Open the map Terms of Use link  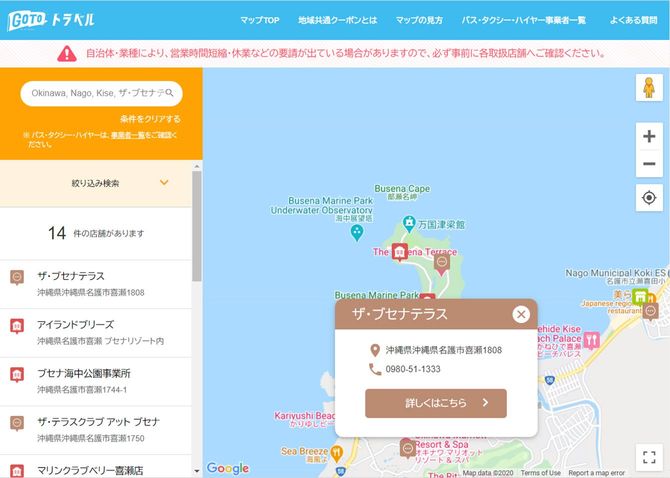point(541,473)
